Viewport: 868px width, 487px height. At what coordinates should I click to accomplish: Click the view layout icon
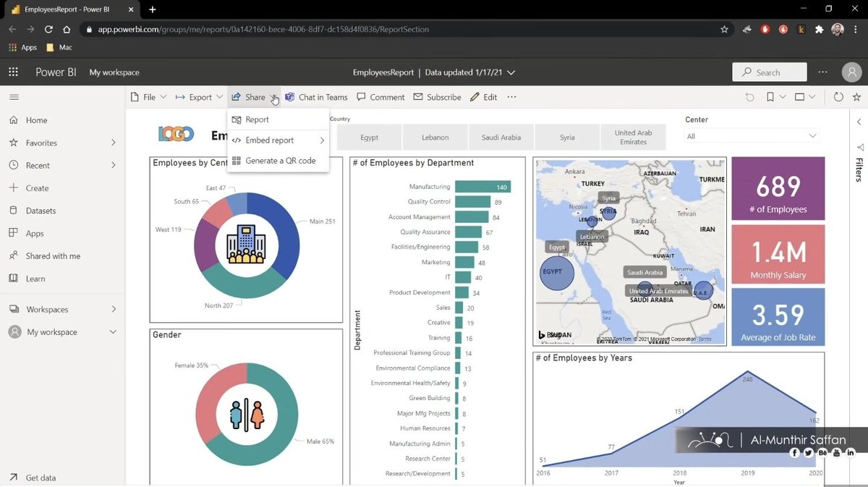pos(799,97)
